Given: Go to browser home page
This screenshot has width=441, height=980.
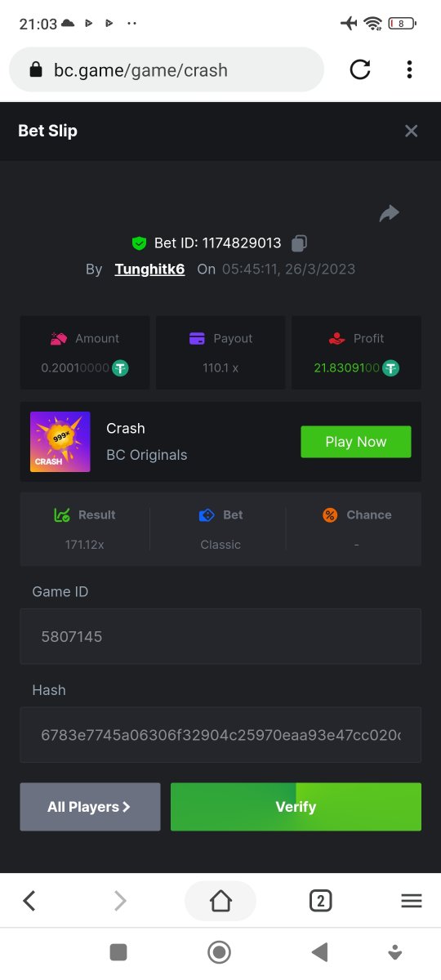Looking at the screenshot, I should click(220, 901).
